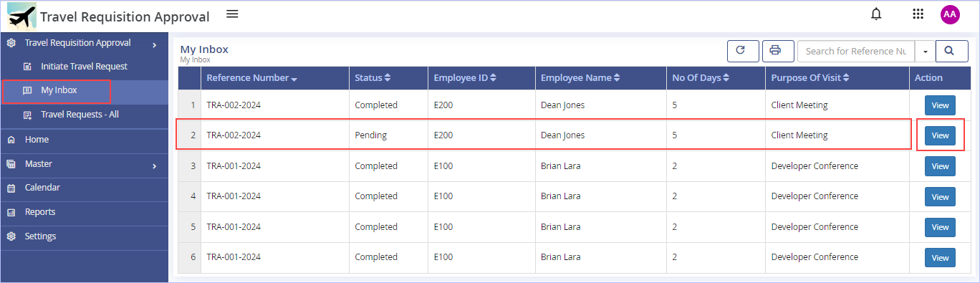Open Initiate Travel Request menu item
The height and width of the screenshot is (283, 980).
pos(84,67)
